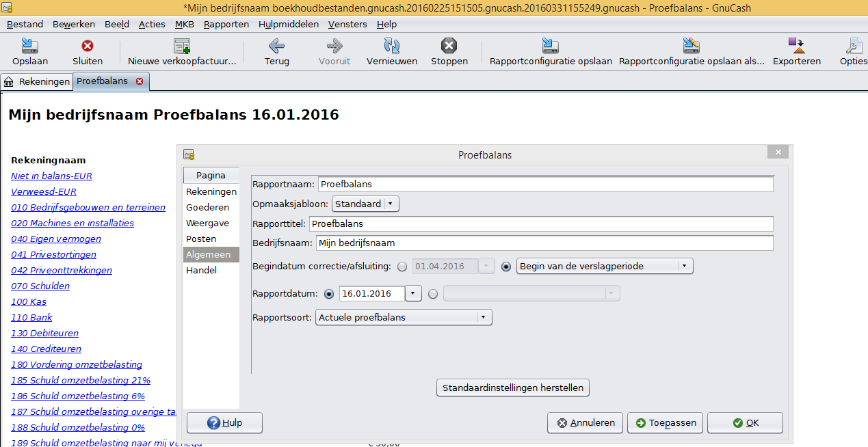Click into the Rapporttitel text field

coord(540,223)
